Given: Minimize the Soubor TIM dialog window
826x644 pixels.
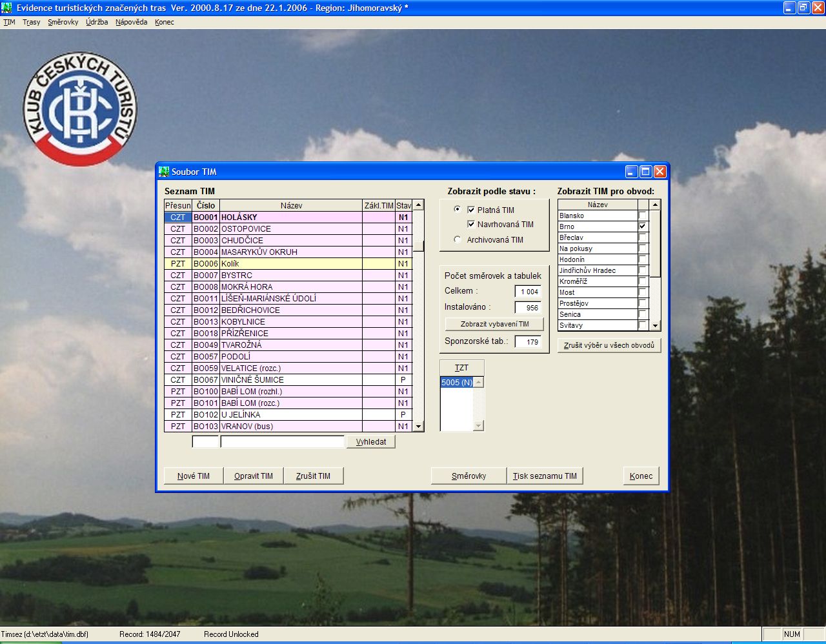Looking at the screenshot, I should (x=631, y=172).
